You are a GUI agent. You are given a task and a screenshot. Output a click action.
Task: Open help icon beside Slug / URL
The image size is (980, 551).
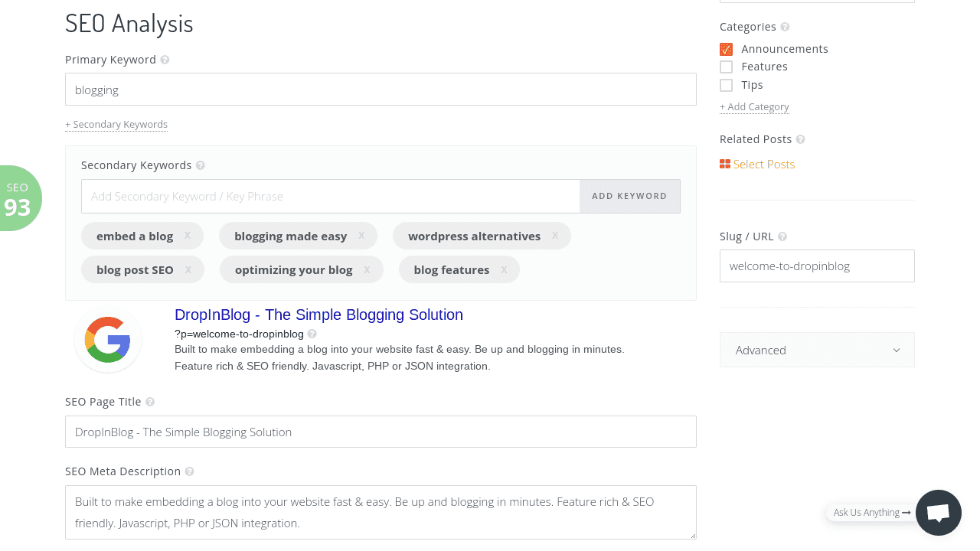coord(782,236)
